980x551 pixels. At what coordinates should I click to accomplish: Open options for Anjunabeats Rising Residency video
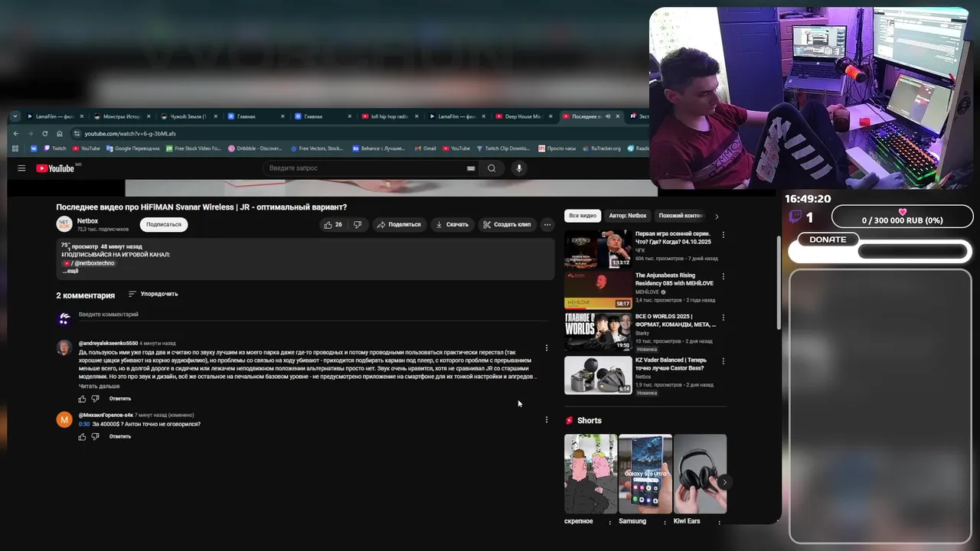click(724, 277)
